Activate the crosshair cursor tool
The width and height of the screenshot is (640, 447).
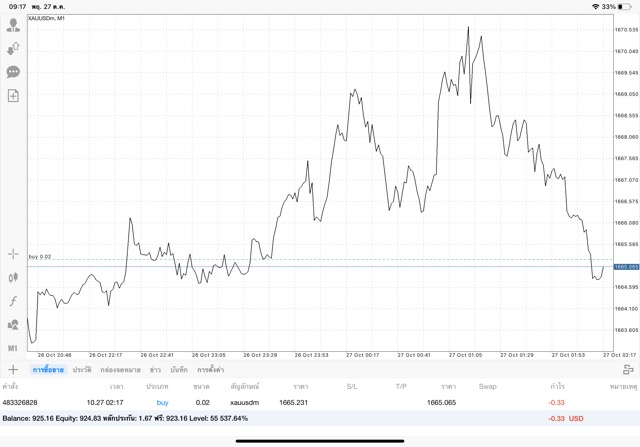pyautogui.click(x=13, y=254)
